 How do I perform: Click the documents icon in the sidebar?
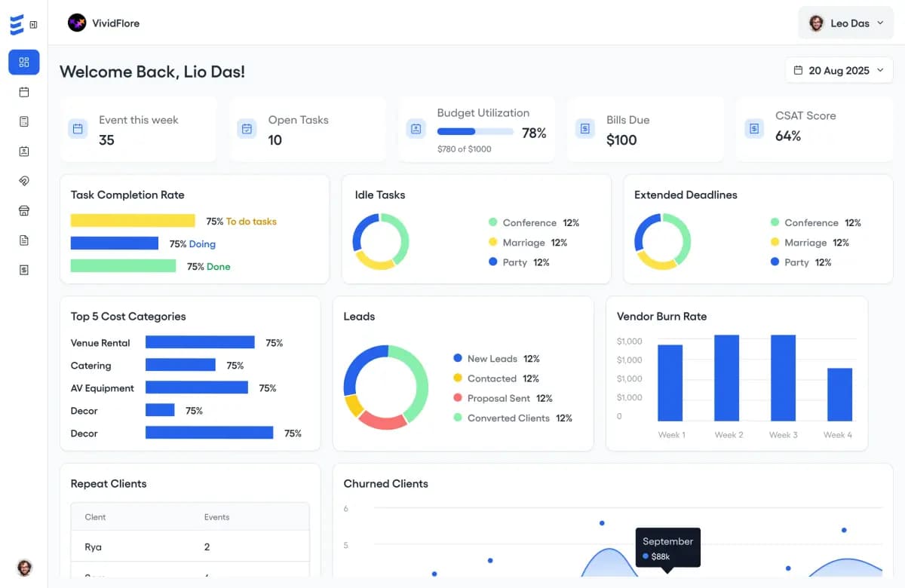click(23, 239)
